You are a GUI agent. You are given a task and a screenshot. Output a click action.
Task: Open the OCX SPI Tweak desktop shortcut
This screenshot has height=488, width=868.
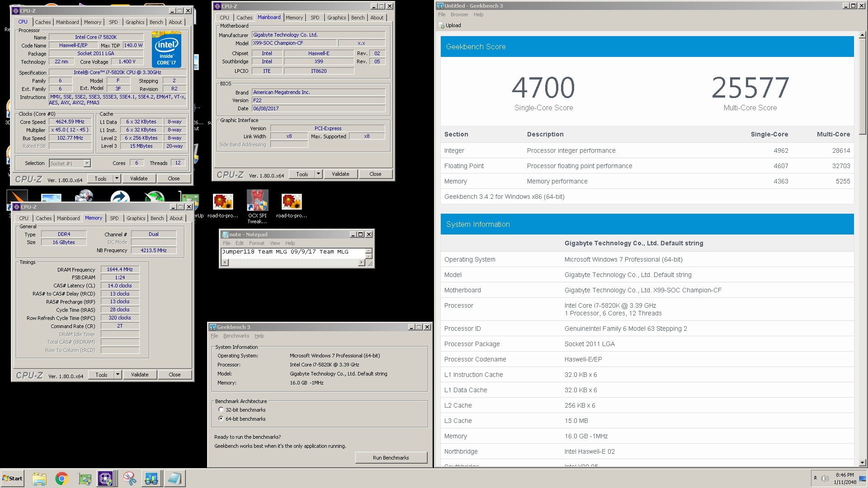[257, 206]
